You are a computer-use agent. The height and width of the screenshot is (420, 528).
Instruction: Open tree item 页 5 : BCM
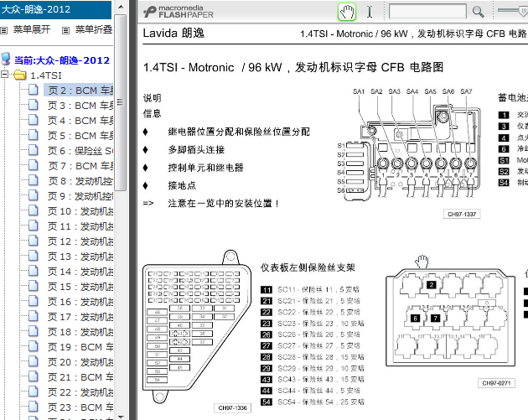[80, 136]
